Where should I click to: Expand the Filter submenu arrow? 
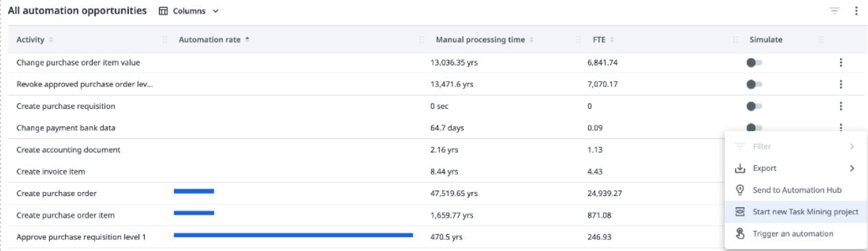(852, 146)
